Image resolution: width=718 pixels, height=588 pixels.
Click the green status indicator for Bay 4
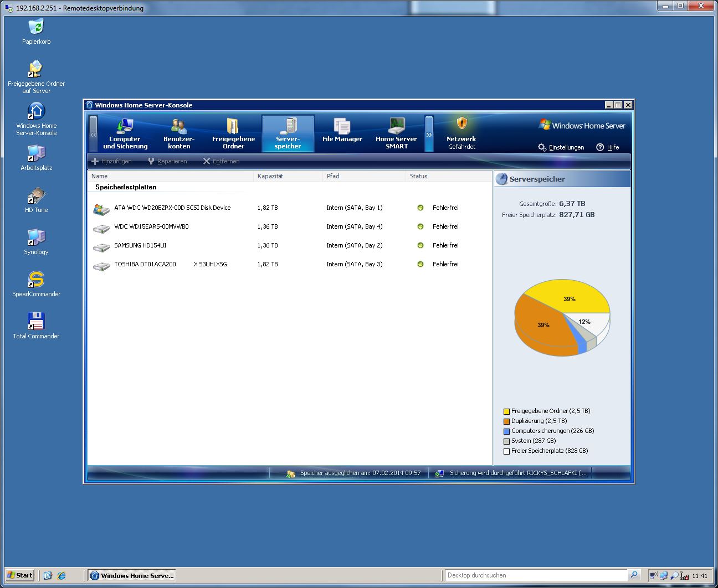[420, 226]
